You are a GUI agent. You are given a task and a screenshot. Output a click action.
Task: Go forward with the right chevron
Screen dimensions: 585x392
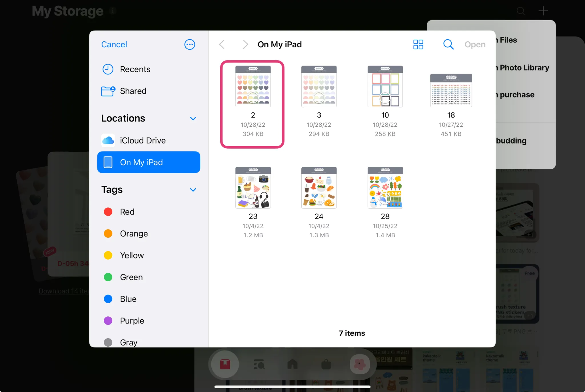point(245,45)
